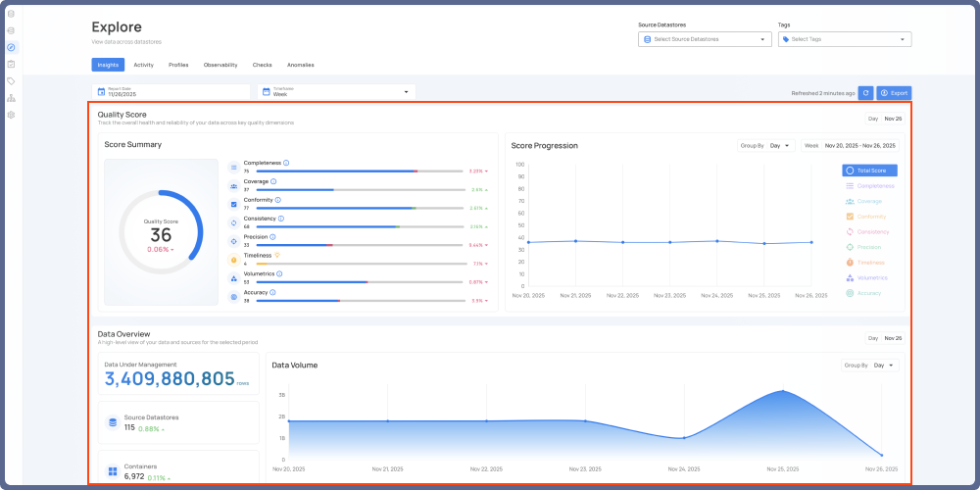The image size is (980, 490).
Task: Click the Report Date calendar icon
Action: click(x=101, y=92)
